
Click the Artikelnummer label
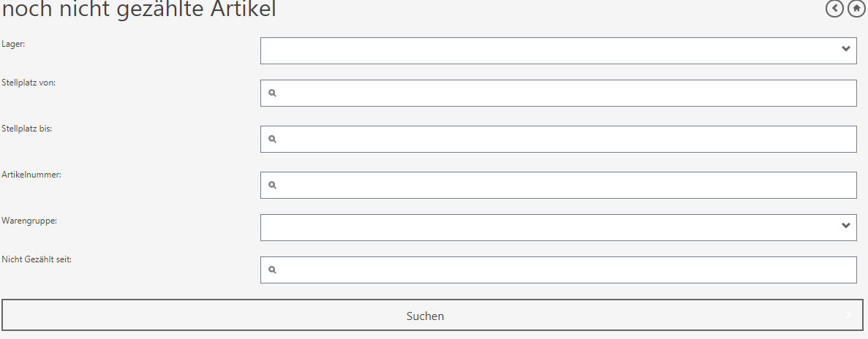coord(31,175)
